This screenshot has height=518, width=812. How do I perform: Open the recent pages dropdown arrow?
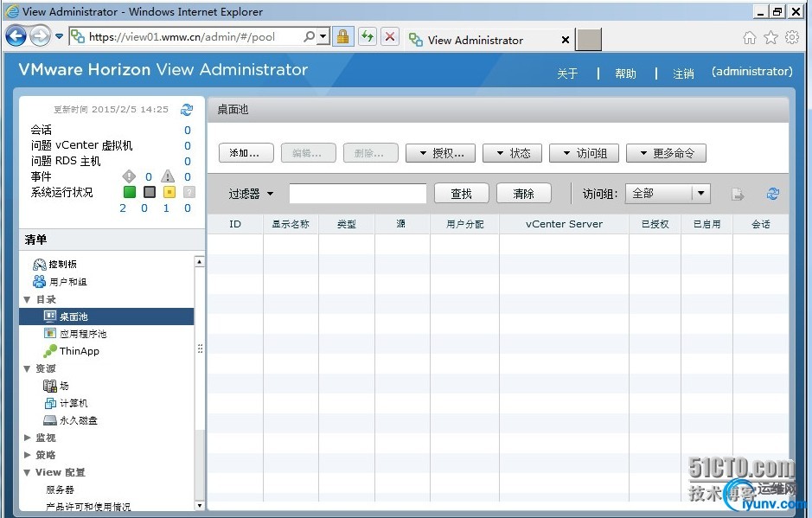coord(59,36)
